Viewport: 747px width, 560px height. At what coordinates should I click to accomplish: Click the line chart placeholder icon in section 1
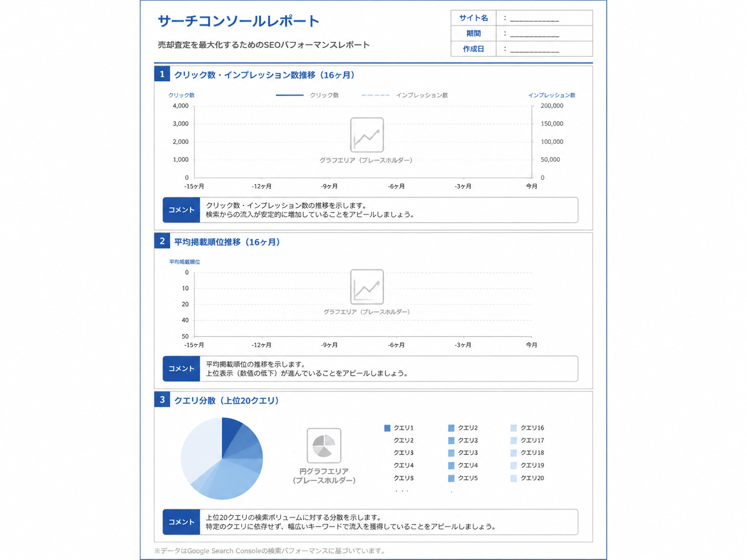[367, 135]
